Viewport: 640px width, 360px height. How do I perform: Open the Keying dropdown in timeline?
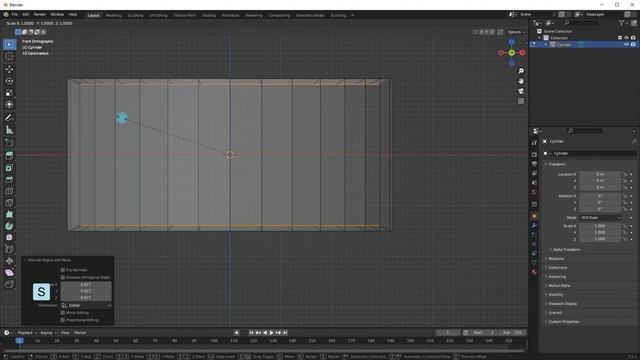tap(49, 333)
